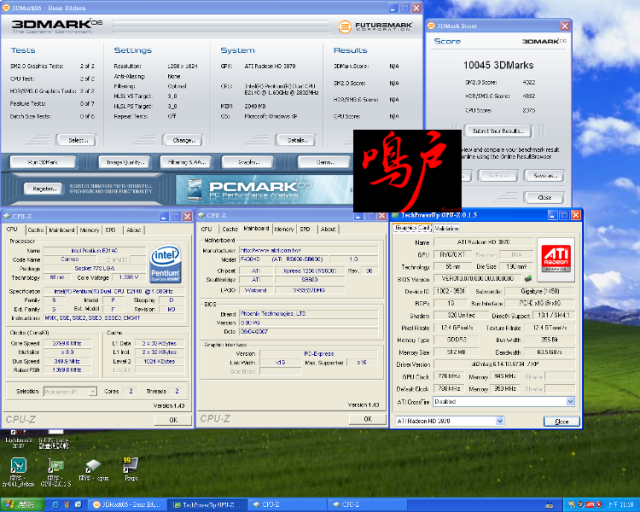
Task: Open Cache tab in CPU-Z processor window
Action: tap(36, 230)
